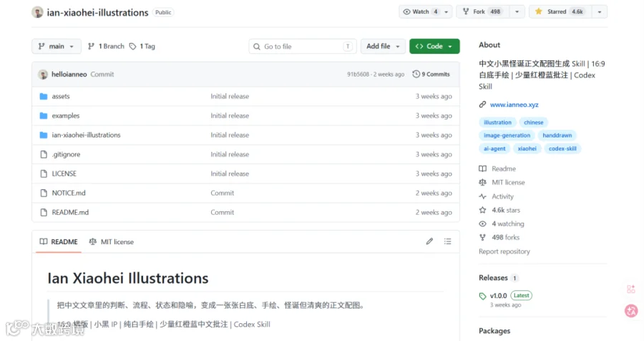Select the xiaohei topic tag
Image resolution: width=644 pixels, height=341 pixels.
tap(527, 148)
